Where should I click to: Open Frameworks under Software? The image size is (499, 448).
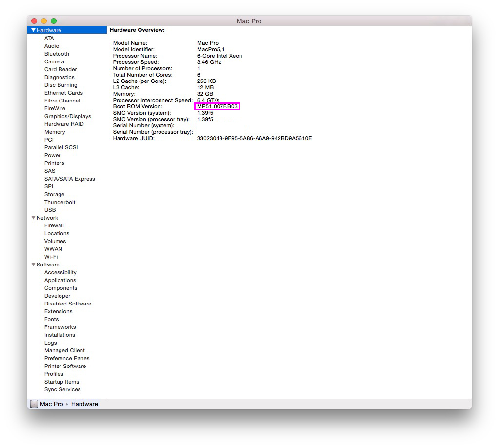[x=60, y=326]
